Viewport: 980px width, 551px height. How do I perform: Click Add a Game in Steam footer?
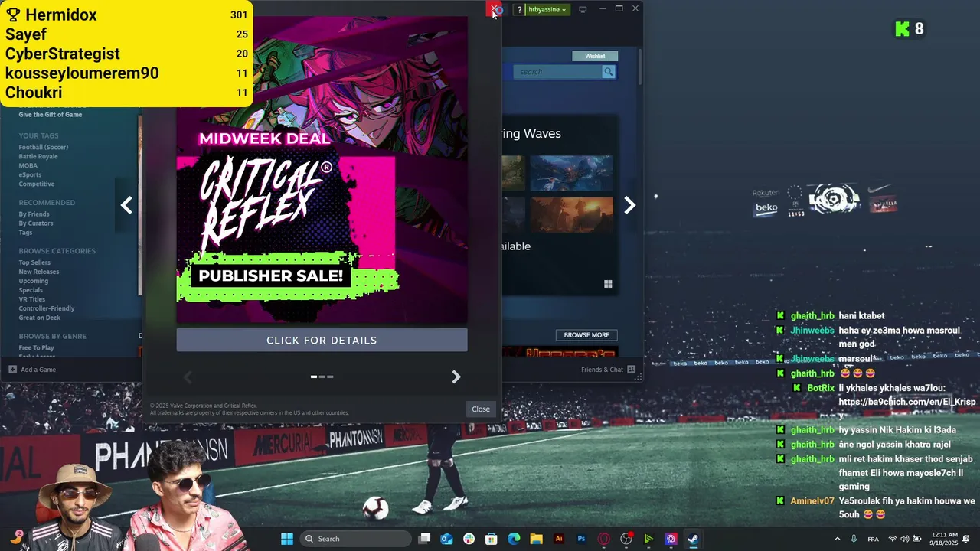tap(32, 370)
